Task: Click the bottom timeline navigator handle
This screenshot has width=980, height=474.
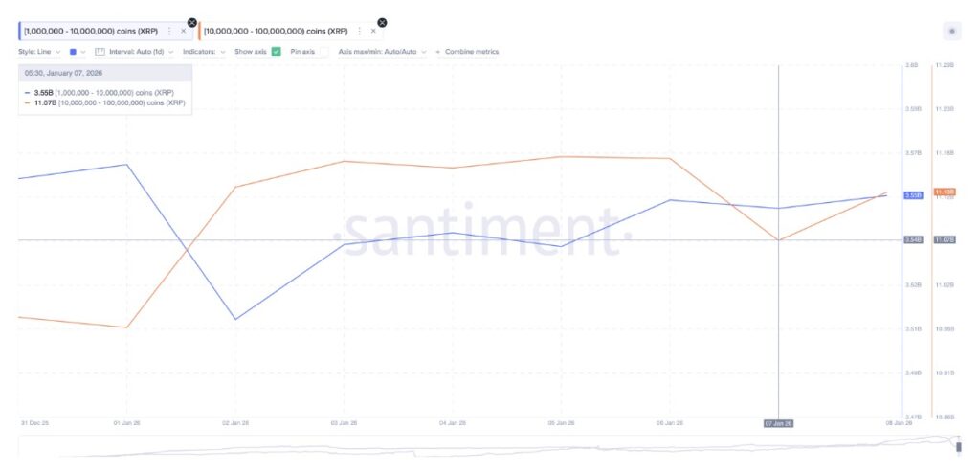Action: (x=958, y=445)
